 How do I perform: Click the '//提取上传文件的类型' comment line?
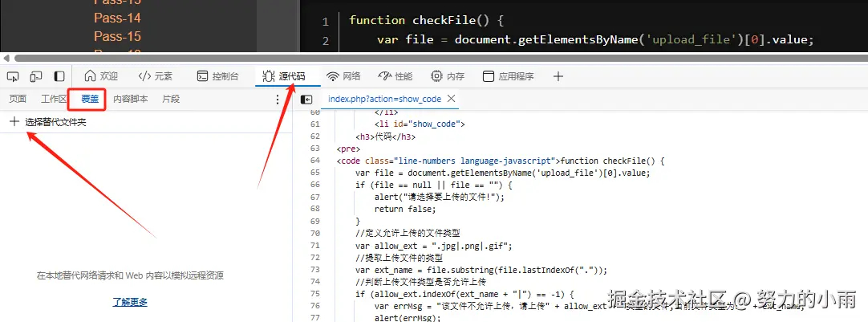point(400,258)
